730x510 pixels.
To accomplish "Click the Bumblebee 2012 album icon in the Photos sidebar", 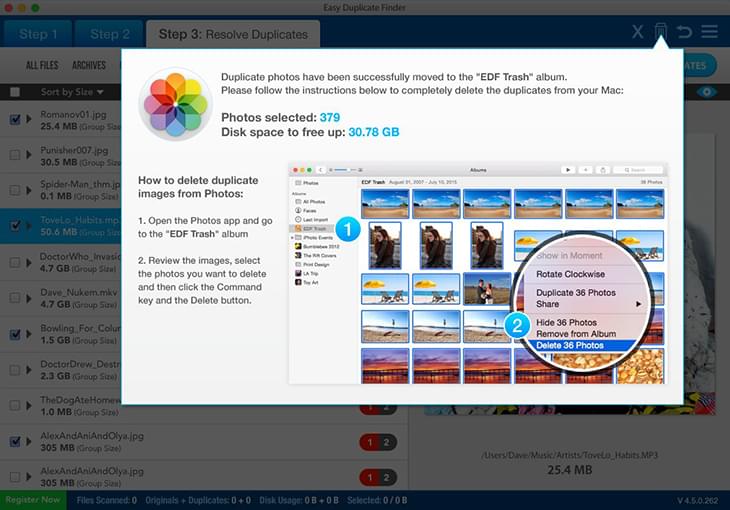I will click(298, 246).
